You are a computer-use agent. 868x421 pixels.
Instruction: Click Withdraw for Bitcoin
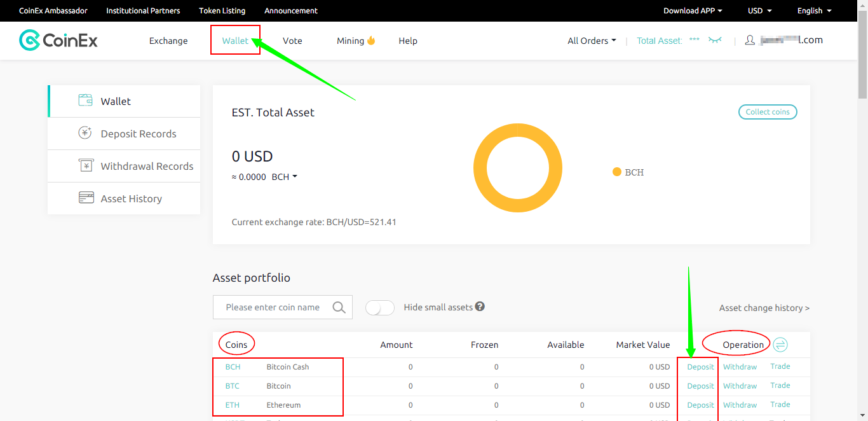point(740,386)
